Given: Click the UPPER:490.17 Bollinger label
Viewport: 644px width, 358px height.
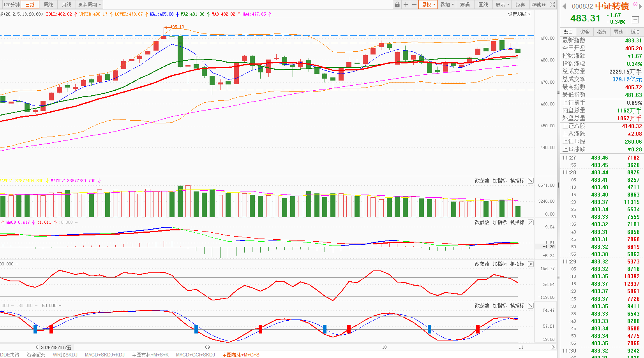Looking at the screenshot, I should [x=93, y=14].
